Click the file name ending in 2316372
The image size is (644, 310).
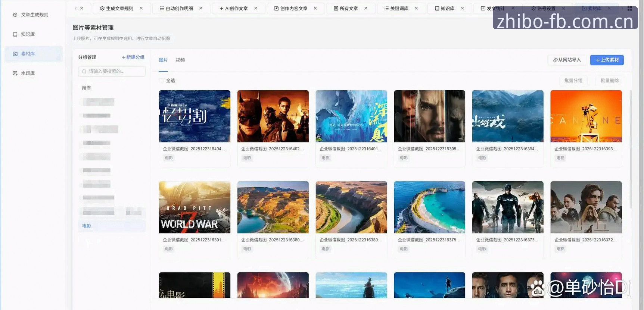[x=585, y=240]
